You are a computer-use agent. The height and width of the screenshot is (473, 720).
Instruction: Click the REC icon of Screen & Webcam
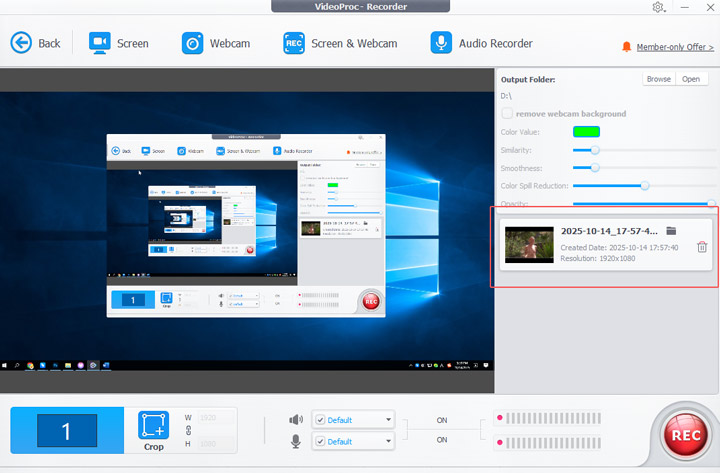[x=294, y=43]
